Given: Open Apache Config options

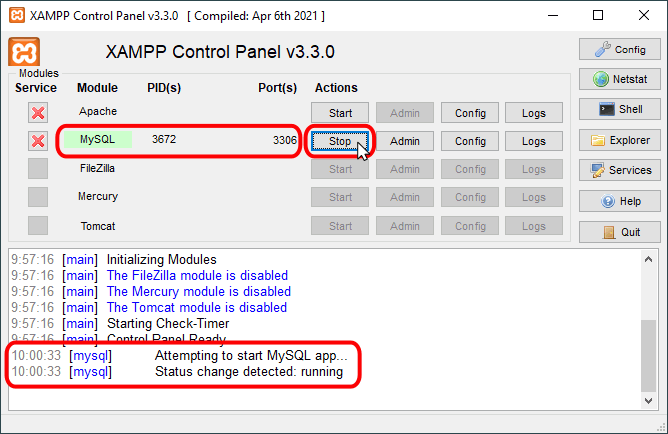Looking at the screenshot, I should click(470, 113).
